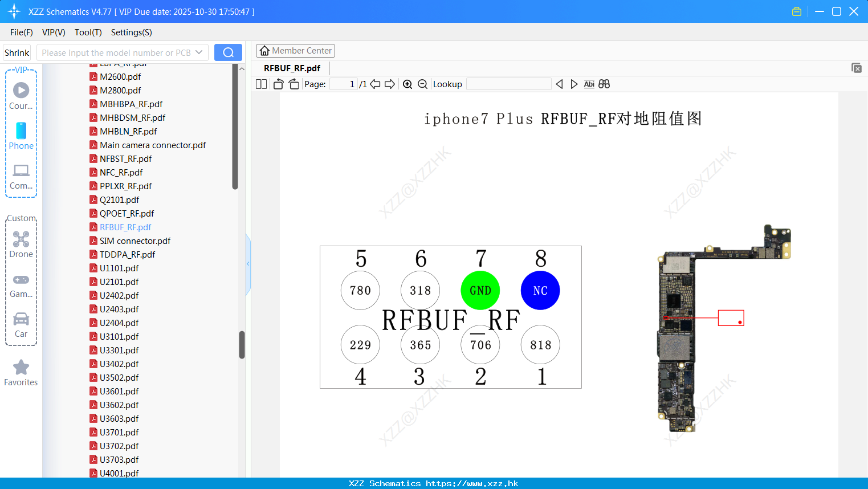868x489 pixels.
Task: Toggle the two-page layout view icon
Action: 261,84
